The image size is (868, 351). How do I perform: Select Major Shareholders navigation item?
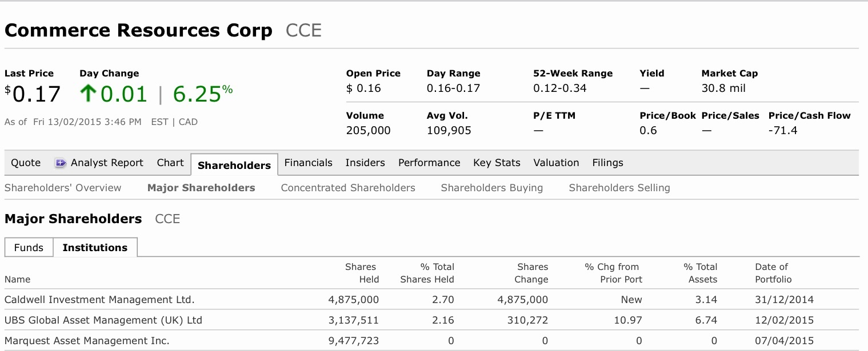coord(201,187)
